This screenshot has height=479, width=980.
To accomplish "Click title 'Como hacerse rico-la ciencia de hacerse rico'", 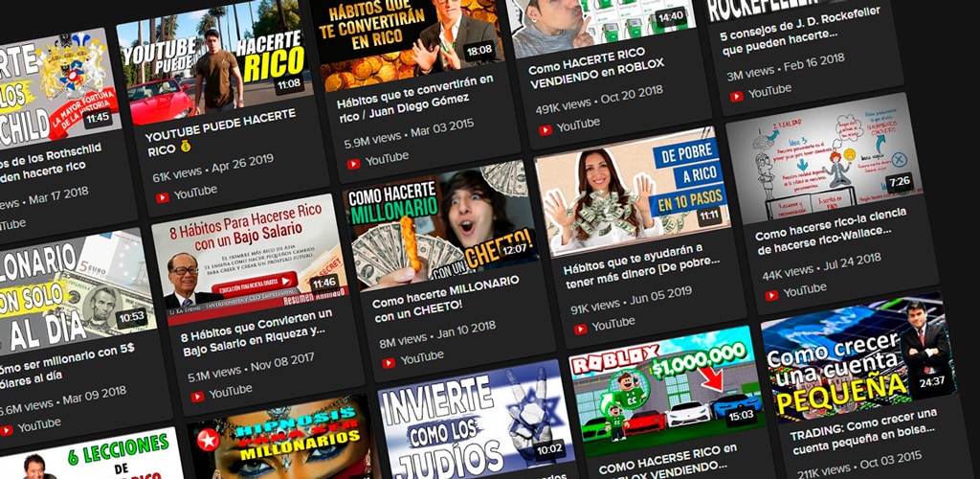I will pyautogui.click(x=832, y=230).
